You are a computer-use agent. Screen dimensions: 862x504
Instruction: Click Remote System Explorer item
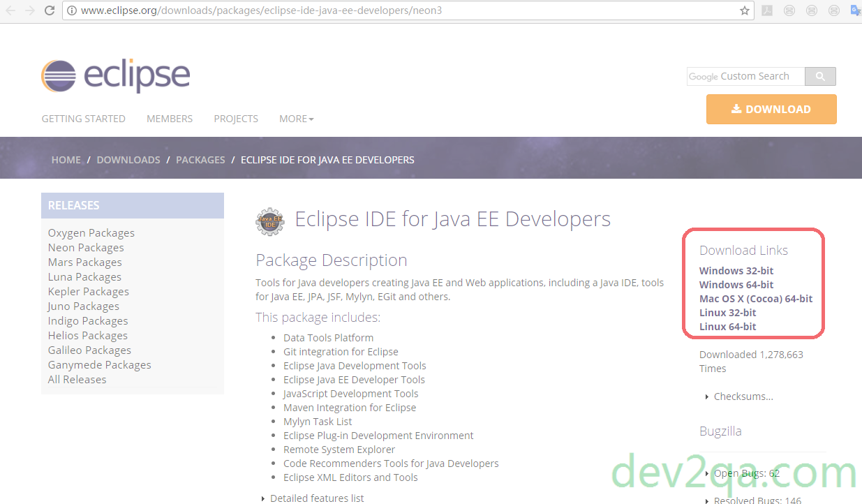click(339, 450)
